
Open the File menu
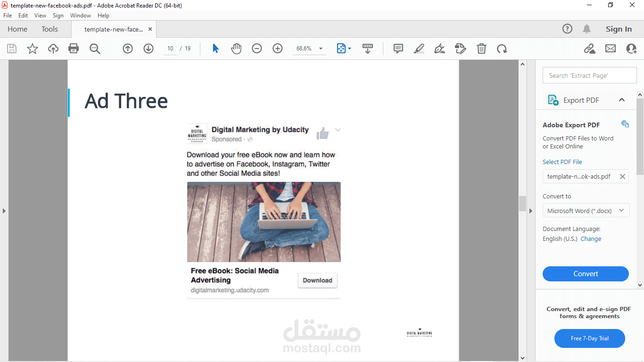tap(8, 16)
